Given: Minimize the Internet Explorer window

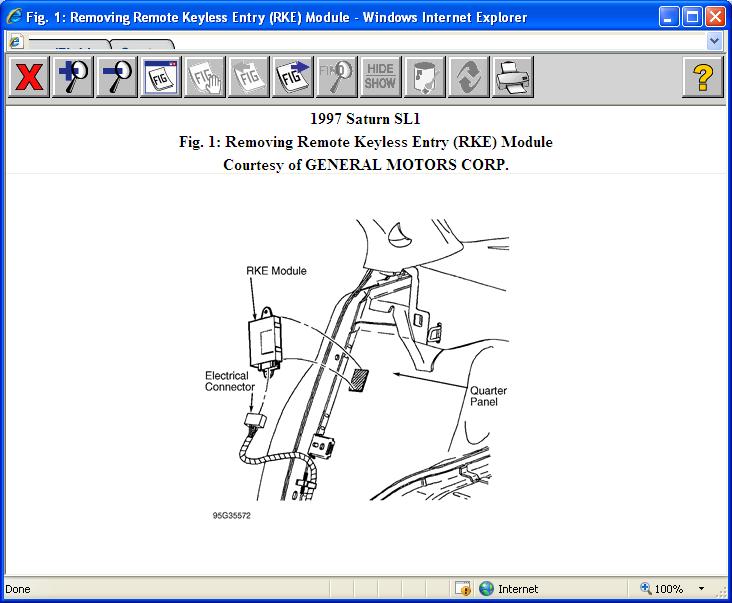Looking at the screenshot, I should point(669,17).
